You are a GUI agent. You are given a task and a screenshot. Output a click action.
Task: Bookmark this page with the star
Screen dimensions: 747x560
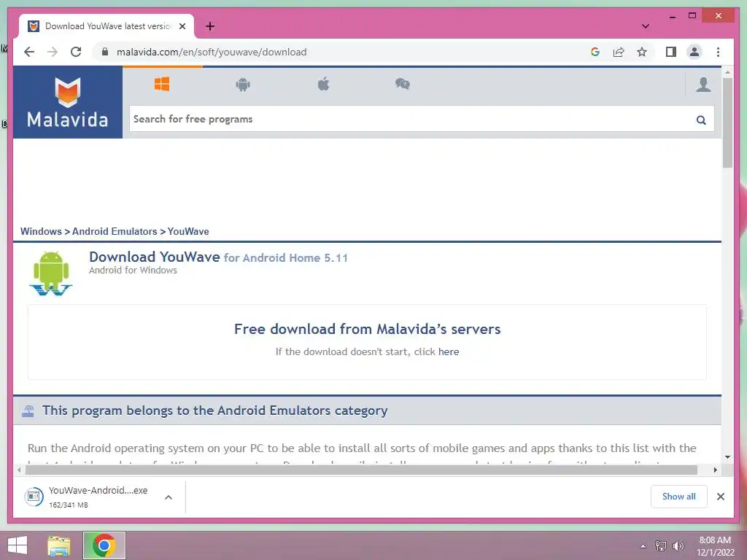642,52
